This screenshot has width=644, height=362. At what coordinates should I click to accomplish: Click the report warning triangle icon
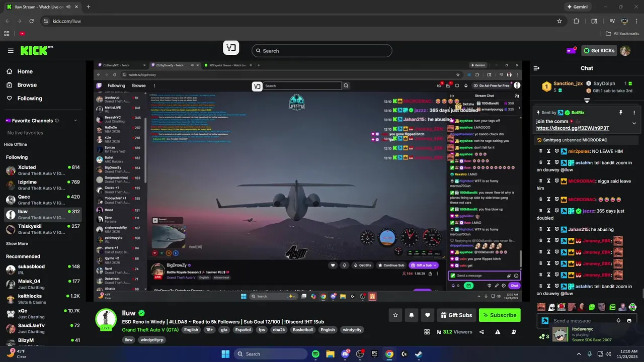[x=498, y=332]
